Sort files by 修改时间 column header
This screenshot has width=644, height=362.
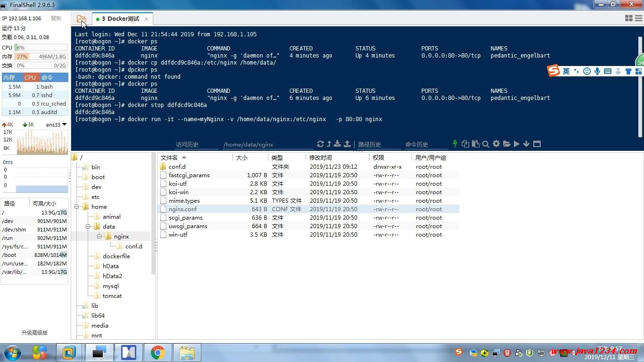[x=337, y=157]
